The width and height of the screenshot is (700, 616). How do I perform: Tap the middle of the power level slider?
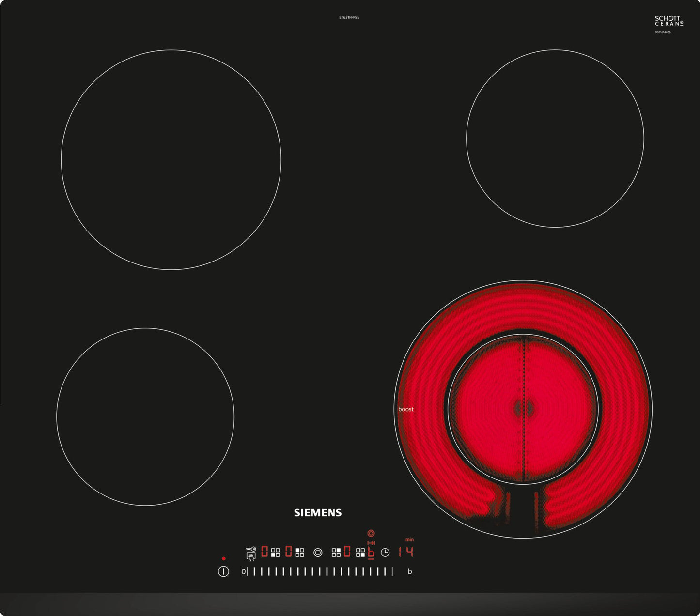(320, 571)
